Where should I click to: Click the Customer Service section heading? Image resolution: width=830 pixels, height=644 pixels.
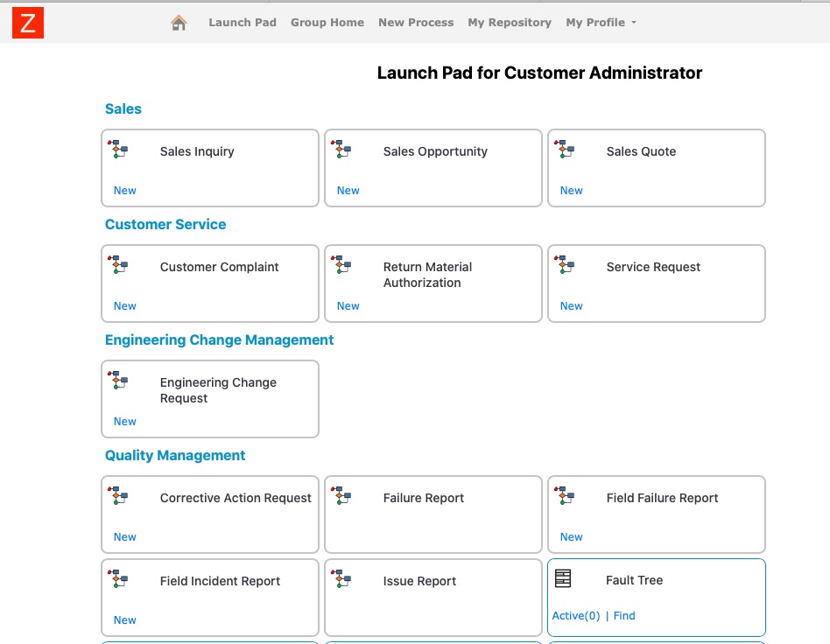tap(165, 224)
